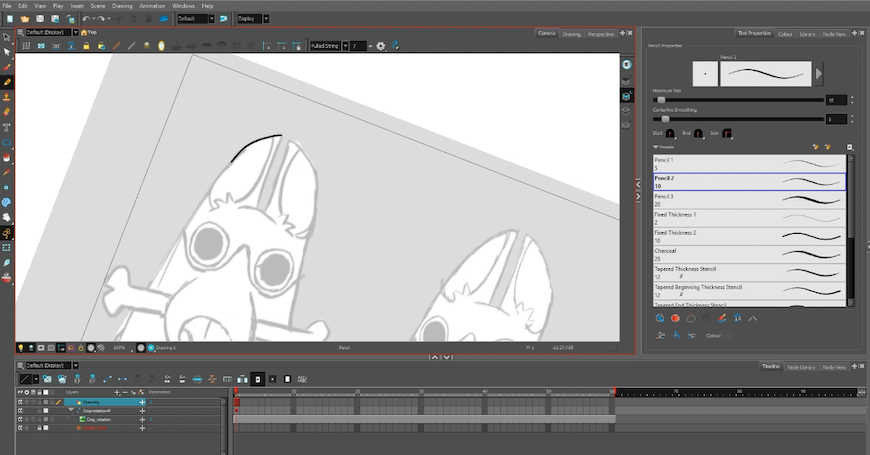Select pencil Start tip shape
This screenshot has height=455, width=870.
pyautogui.click(x=670, y=133)
